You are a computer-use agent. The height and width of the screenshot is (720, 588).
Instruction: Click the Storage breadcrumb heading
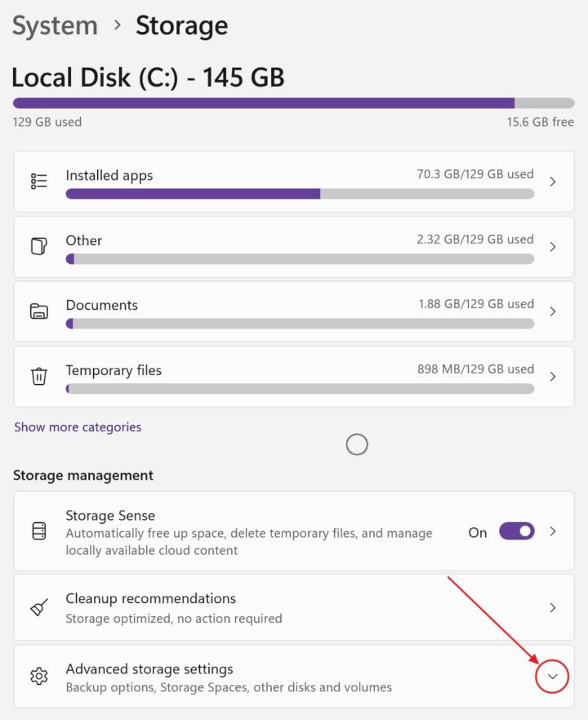[181, 25]
